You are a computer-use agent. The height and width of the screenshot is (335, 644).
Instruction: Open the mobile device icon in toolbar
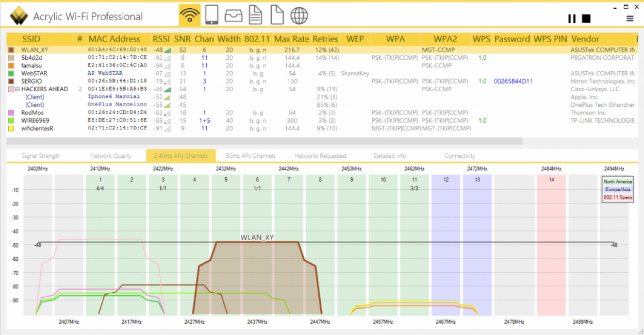click(211, 15)
